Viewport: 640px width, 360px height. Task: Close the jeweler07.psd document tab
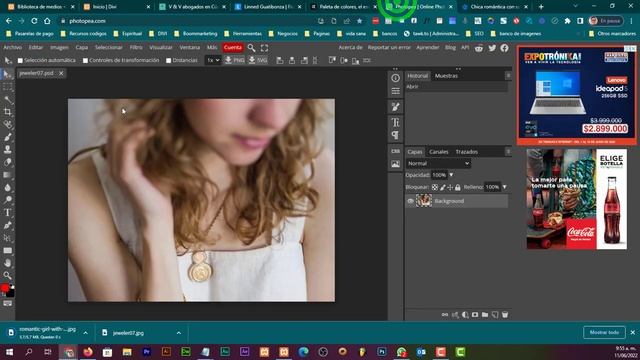coord(61,73)
